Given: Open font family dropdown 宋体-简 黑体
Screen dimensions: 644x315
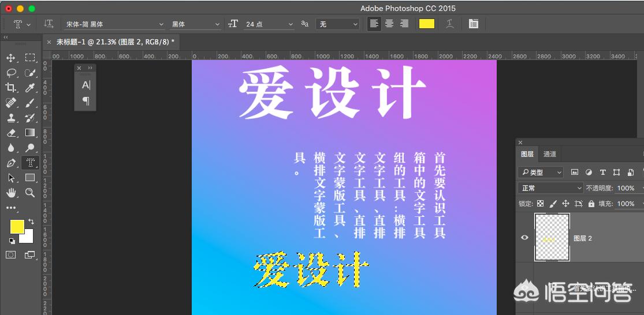Looking at the screenshot, I should click(115, 24).
